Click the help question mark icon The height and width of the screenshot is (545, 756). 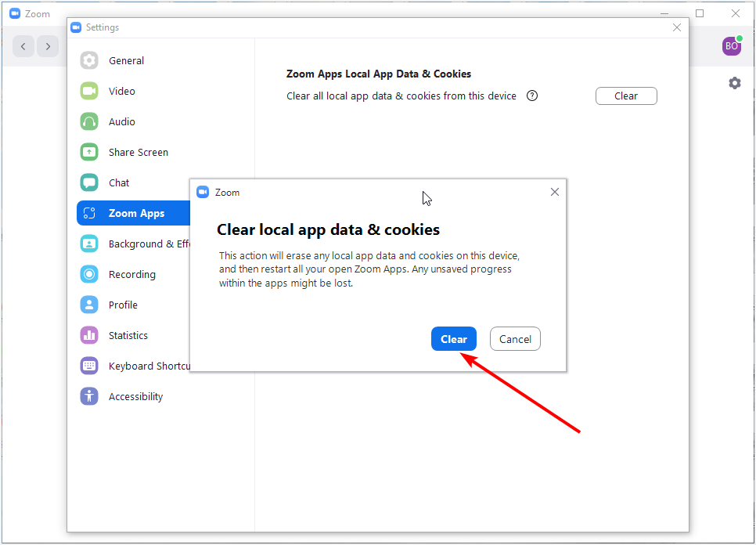point(532,96)
